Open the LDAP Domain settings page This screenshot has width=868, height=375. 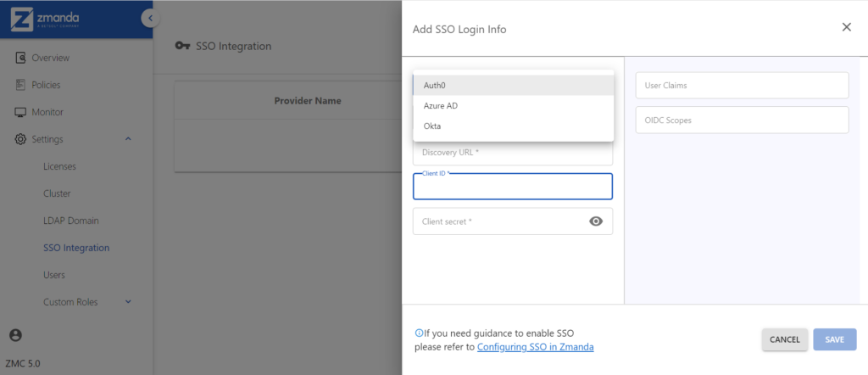pyautogui.click(x=71, y=221)
